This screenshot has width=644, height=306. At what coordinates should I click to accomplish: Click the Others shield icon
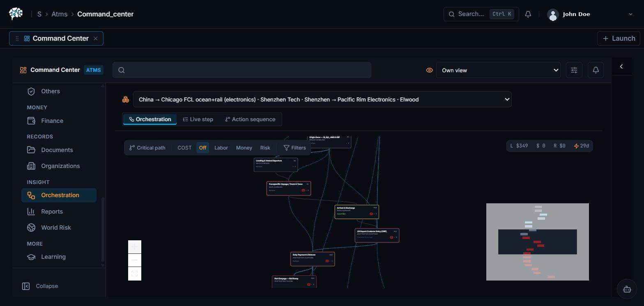pyautogui.click(x=31, y=91)
